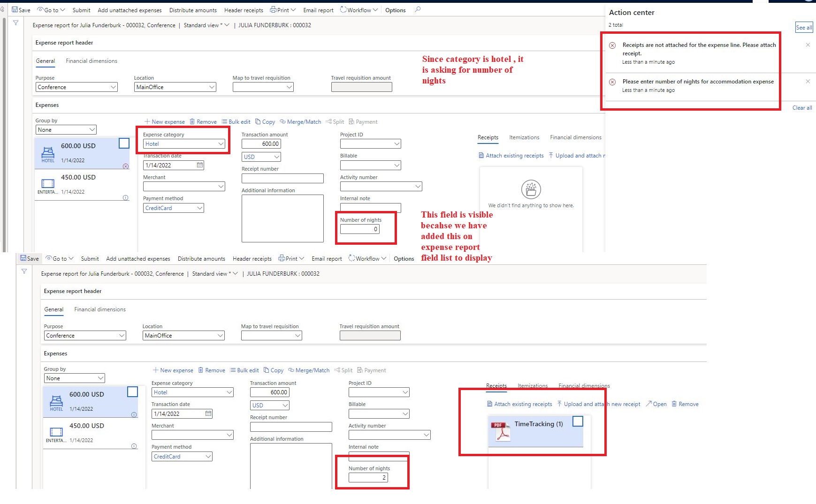Screen dimensions: 816x504
Task: Open the Project ID dropdown, lower form
Action: [x=405, y=392]
